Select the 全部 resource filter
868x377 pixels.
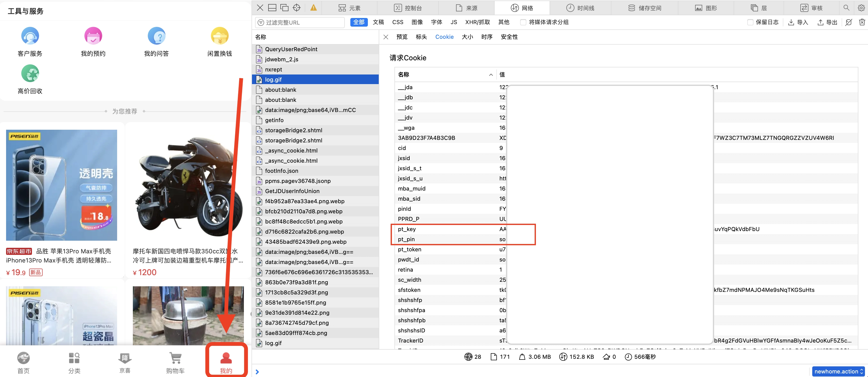[358, 22]
